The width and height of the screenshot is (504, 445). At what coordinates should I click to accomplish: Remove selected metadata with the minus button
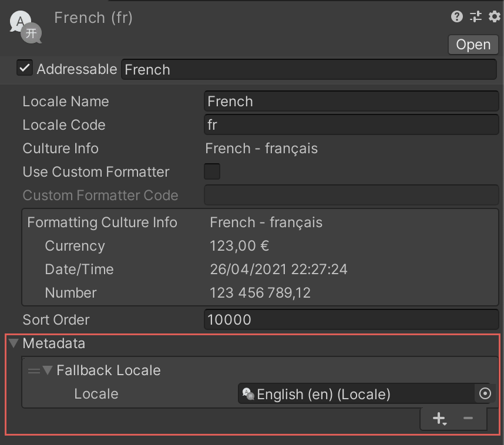[x=468, y=418]
